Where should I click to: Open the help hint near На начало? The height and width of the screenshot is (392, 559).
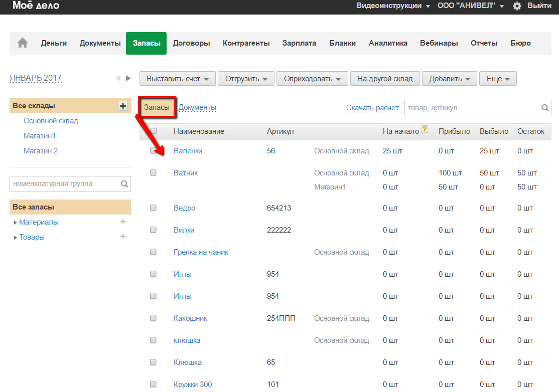425,130
